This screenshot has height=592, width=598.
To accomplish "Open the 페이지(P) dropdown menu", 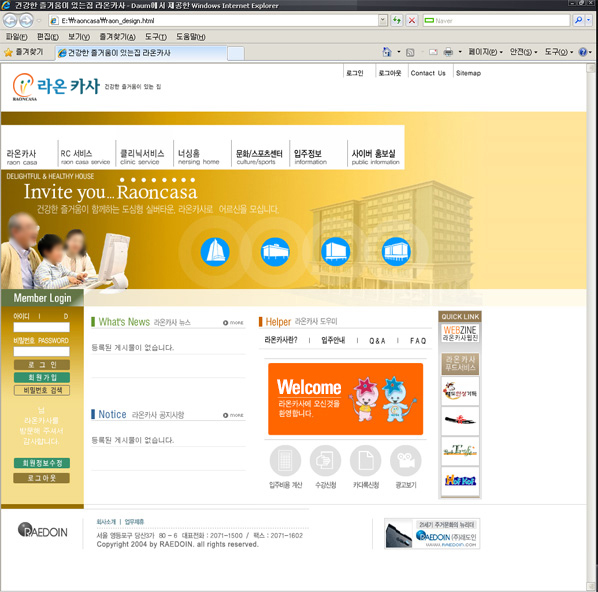I will click(485, 52).
